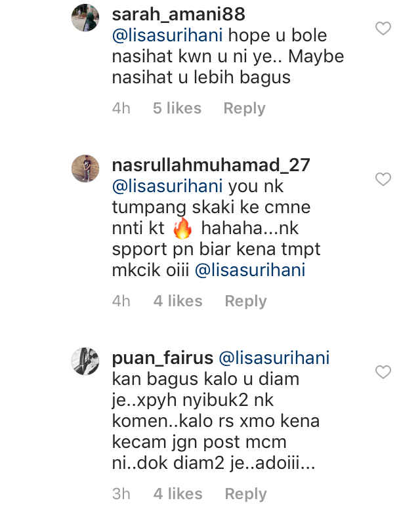The height and width of the screenshot is (505, 420).
Task: View the 5 likes on sarah_amani88's comment
Action: point(177,109)
